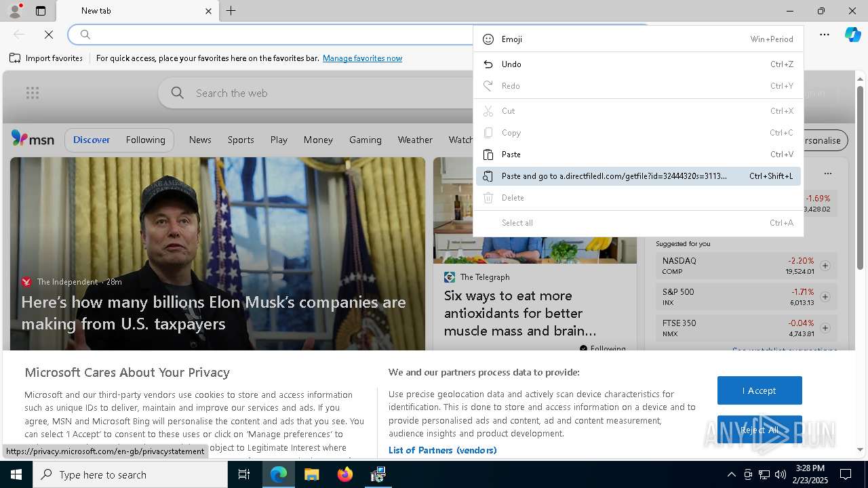The width and height of the screenshot is (868, 488).
Task: Open the Weather section
Action: (415, 140)
